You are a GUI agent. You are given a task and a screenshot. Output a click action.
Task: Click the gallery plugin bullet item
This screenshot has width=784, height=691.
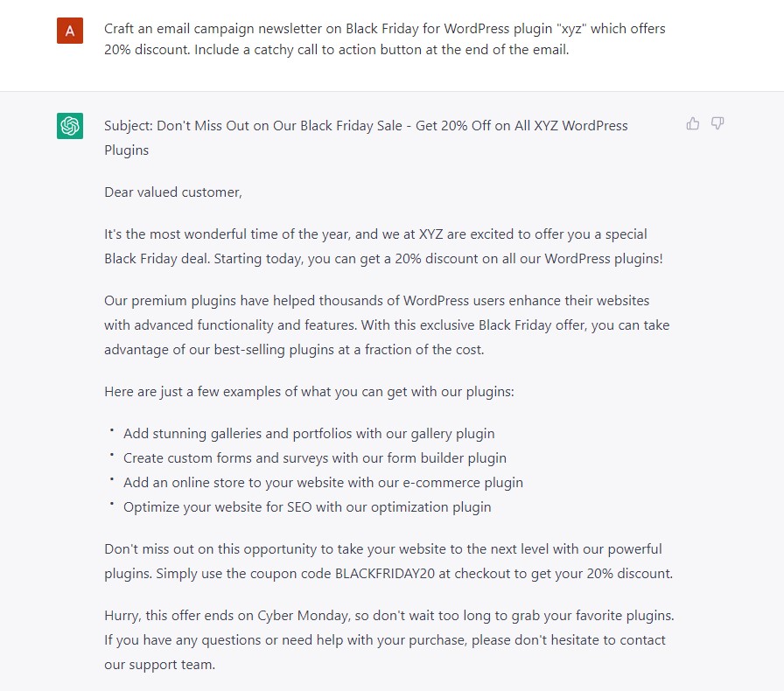click(x=309, y=434)
